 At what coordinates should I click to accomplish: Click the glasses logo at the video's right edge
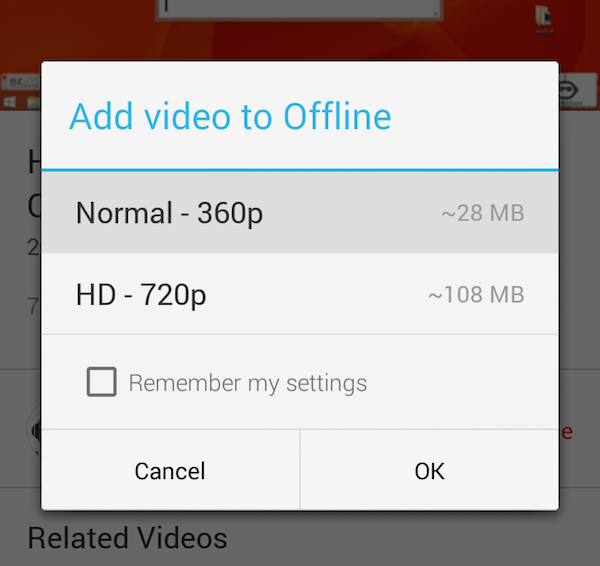[x=568, y=90]
